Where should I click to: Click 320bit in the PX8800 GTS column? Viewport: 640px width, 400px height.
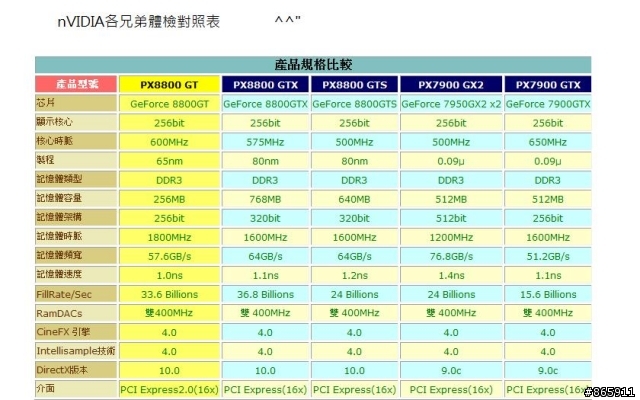(354, 218)
